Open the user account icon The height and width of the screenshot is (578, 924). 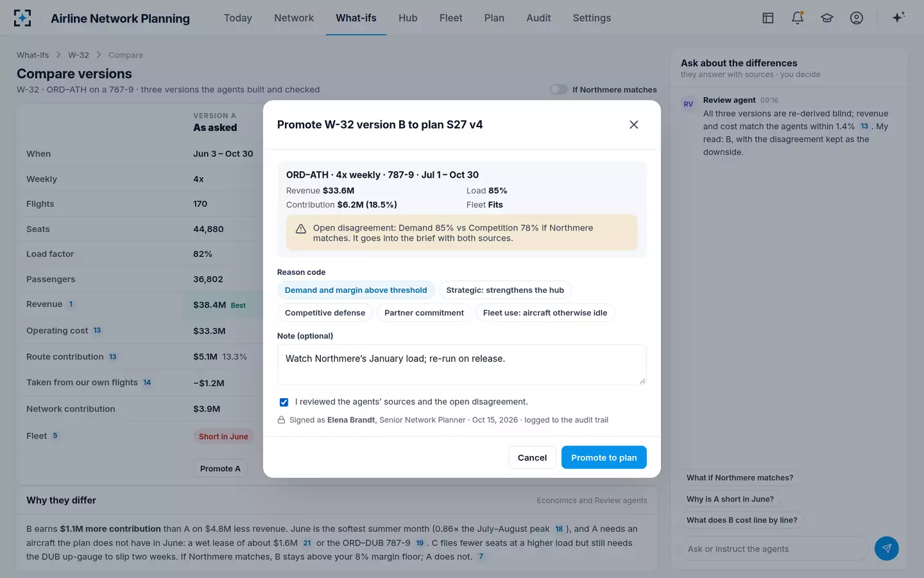tap(857, 18)
